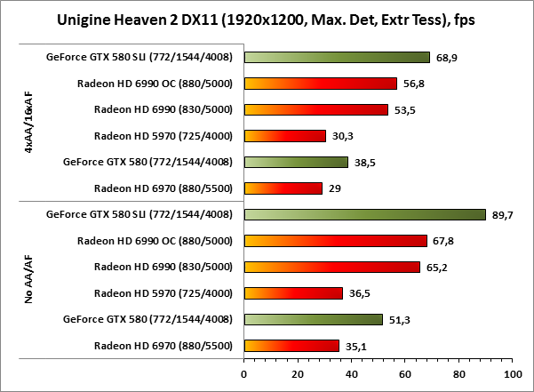Viewport: 534px width, 392px height.
Task: Select the Radeon HD 6990 OC bar showing 67,8
Action: 335,241
